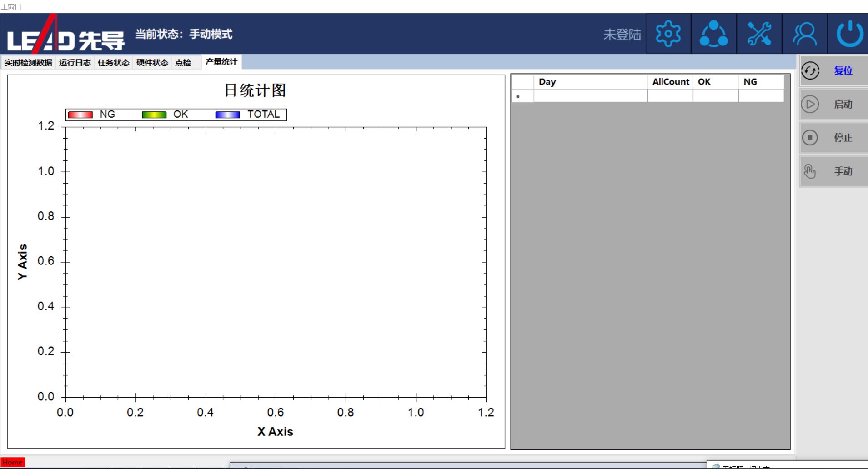Go to the 硬件状态 tab

(152, 63)
